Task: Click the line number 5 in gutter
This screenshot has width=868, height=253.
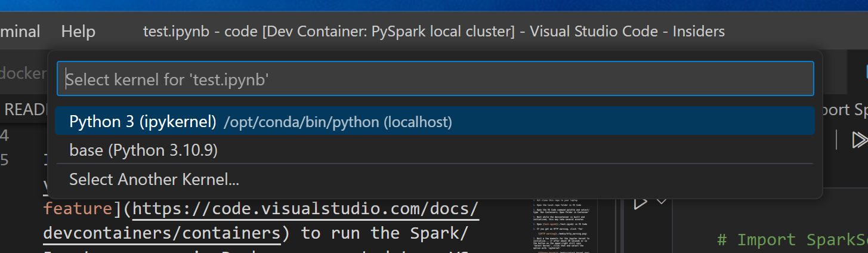Action: click(x=5, y=160)
